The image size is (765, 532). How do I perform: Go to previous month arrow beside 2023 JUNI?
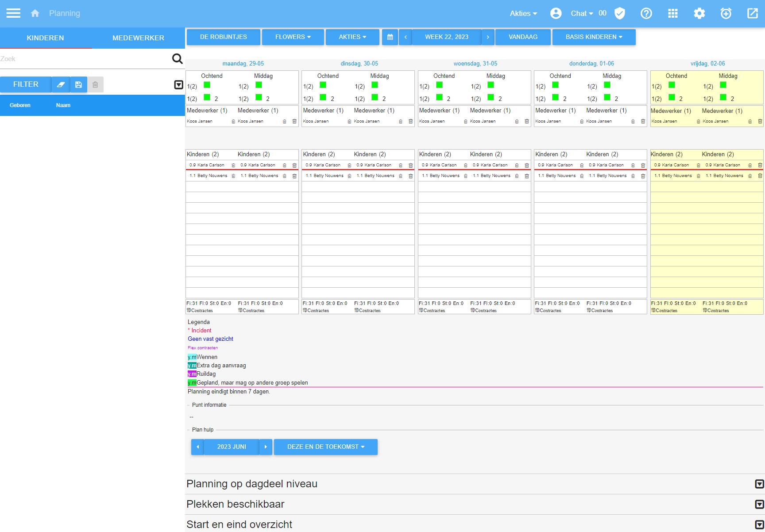(x=197, y=447)
